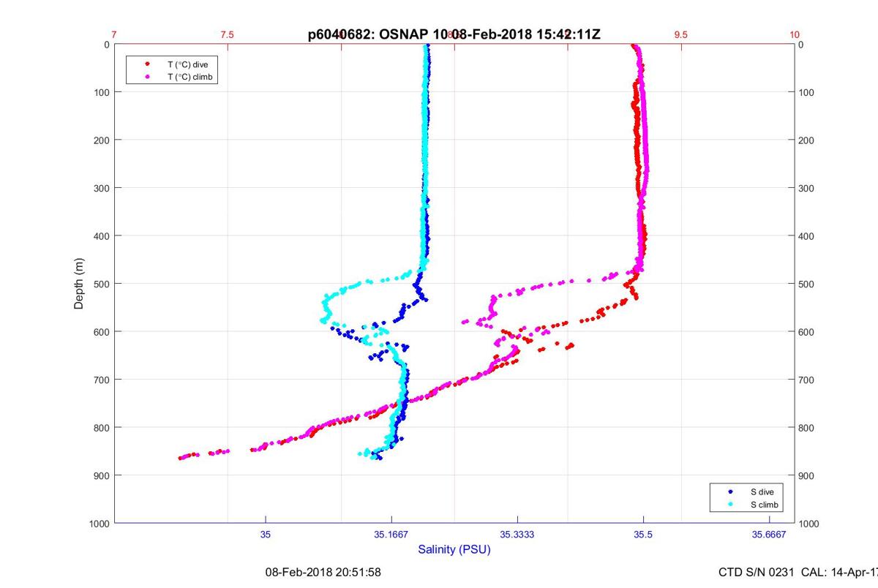Screen dimensions: 878x588
Task: Click "600" on the left depth axis
Action: pyautogui.click(x=102, y=331)
